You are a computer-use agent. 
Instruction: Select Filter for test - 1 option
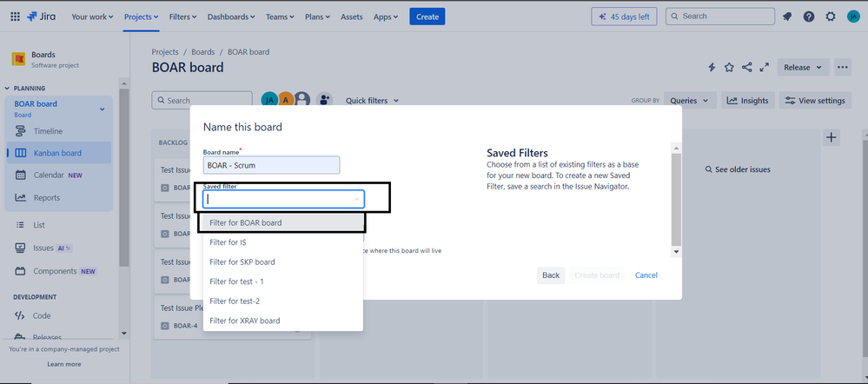point(282,281)
